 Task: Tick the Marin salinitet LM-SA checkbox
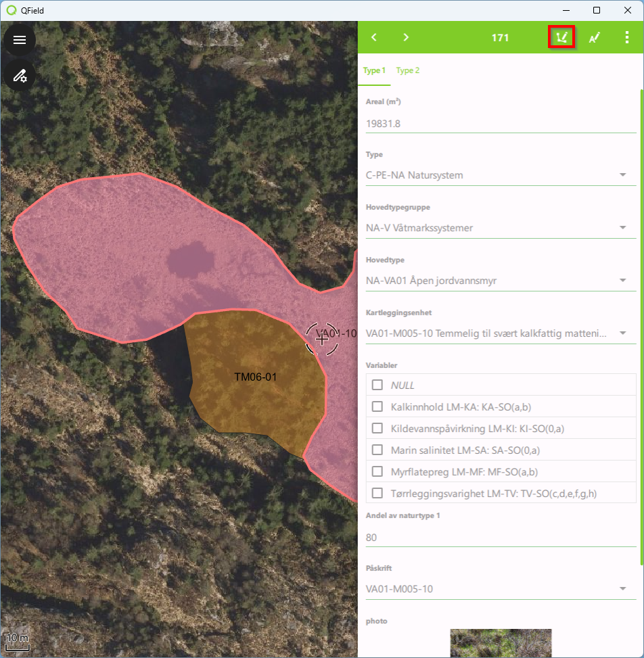377,450
